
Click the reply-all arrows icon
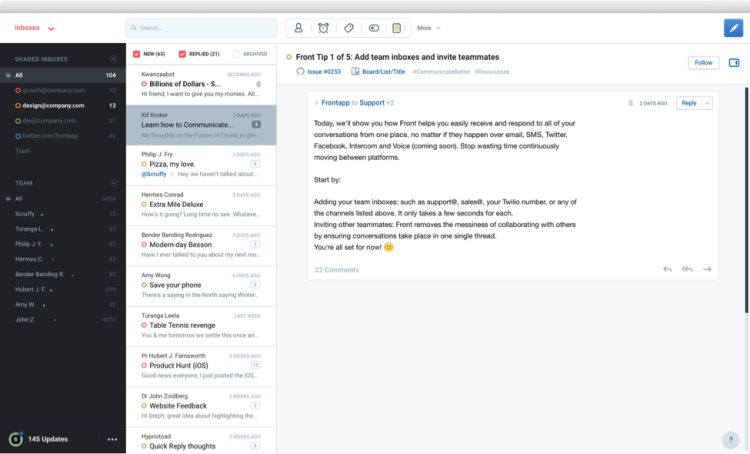[x=687, y=269]
